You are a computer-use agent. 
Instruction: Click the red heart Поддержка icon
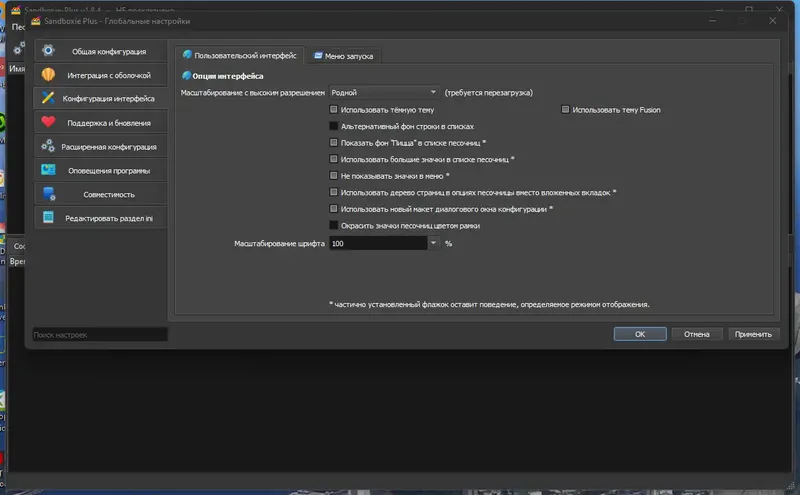click(48, 122)
